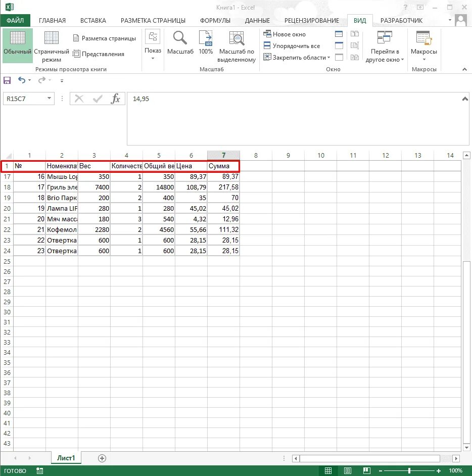Click the formula bar showing 14,95
Image resolution: width=472 pixels, height=476 pixels.
298,119
